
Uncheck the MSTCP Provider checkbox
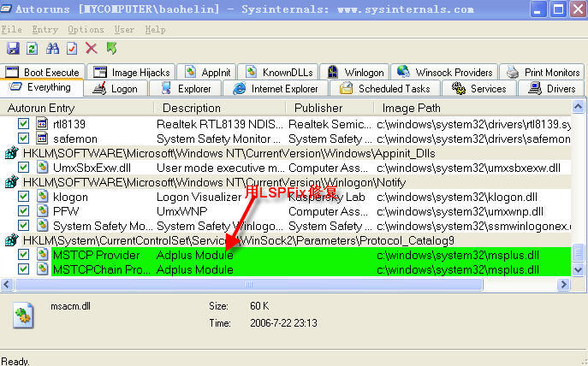23,255
